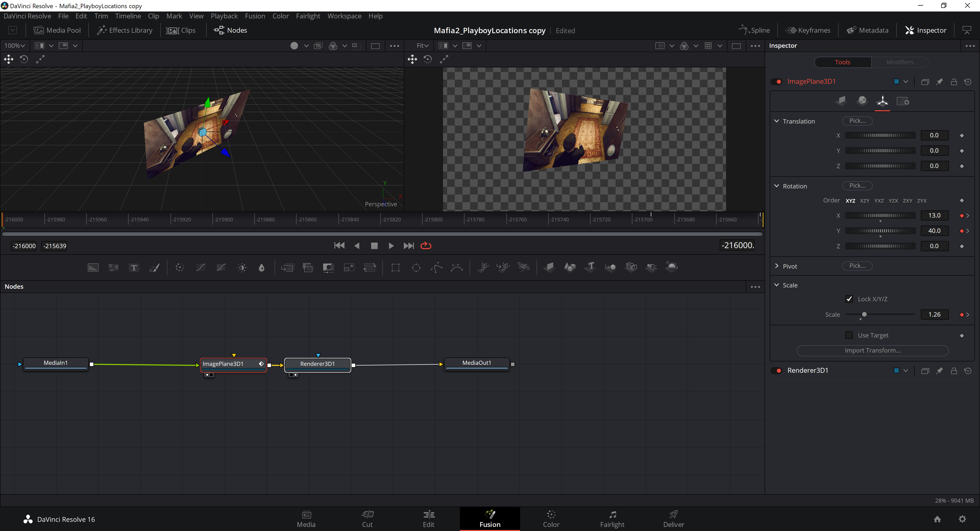This screenshot has width=980, height=531.
Task: Toggle keyframe on Translation Z
Action: coord(962,166)
